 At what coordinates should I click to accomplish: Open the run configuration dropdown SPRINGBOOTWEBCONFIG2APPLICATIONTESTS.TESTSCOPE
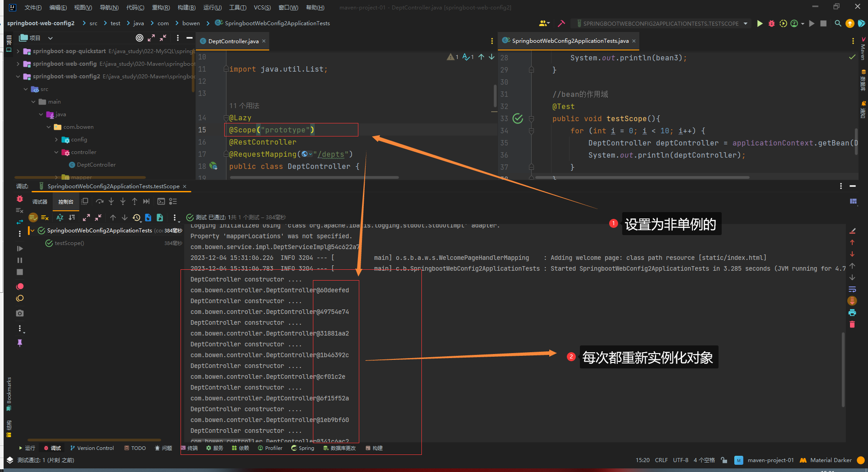click(x=660, y=23)
